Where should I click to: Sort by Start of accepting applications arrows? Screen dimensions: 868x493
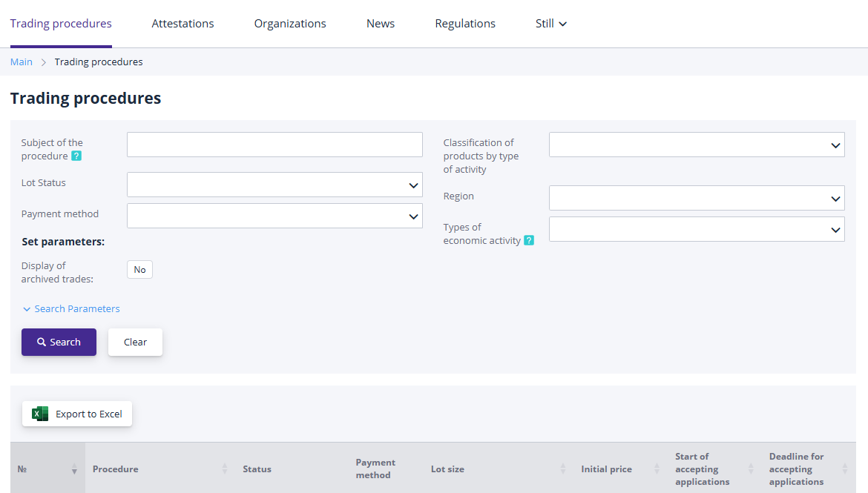pyautogui.click(x=751, y=469)
